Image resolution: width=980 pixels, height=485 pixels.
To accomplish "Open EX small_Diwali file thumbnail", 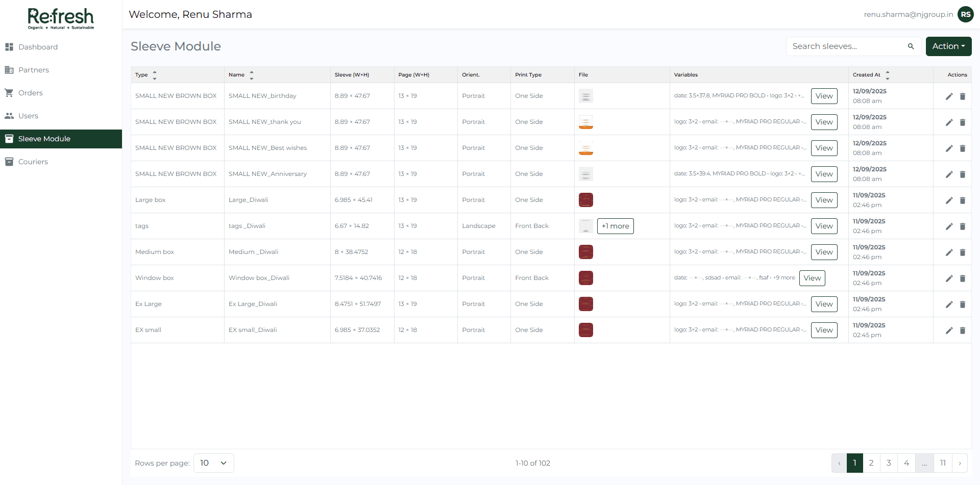I will 586,330.
